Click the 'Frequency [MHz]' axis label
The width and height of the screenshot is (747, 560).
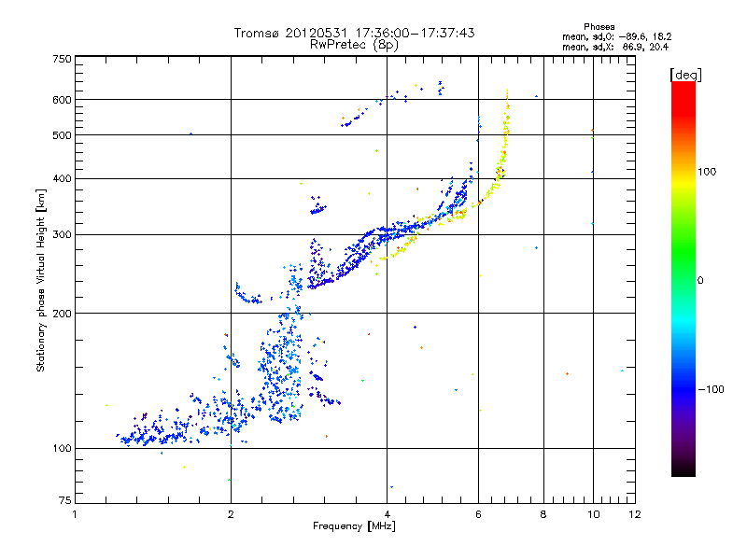(354, 526)
